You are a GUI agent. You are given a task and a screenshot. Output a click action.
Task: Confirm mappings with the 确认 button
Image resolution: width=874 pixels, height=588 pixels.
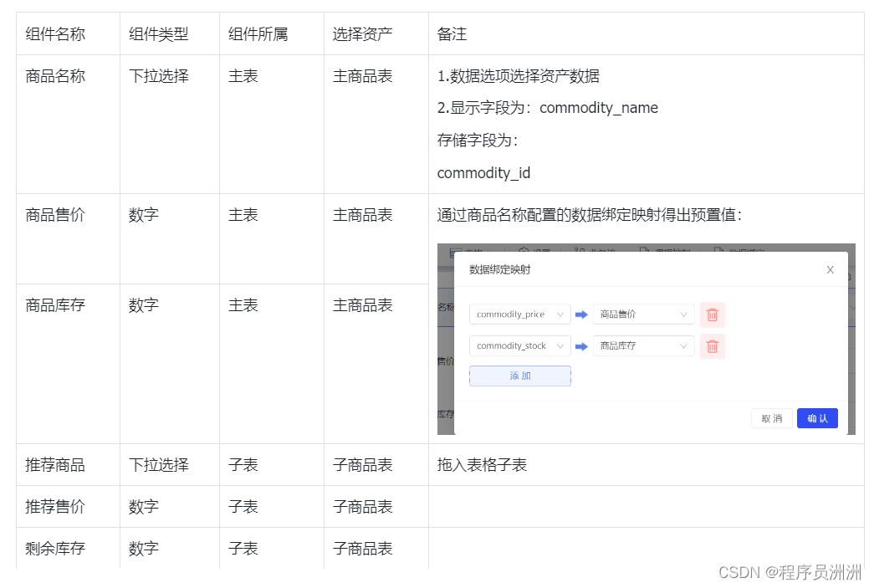817,418
